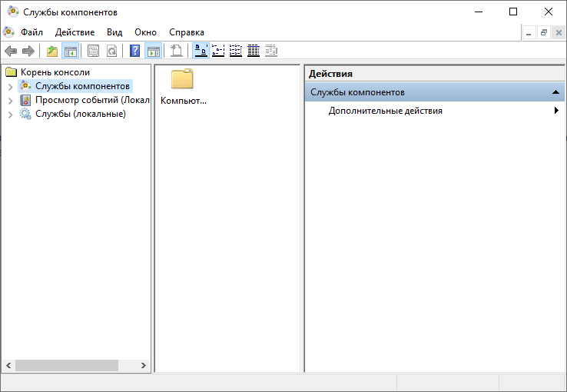Image resolution: width=567 pixels, height=392 pixels.
Task: Click the Back arrow in toolbar
Action: pyautogui.click(x=11, y=51)
